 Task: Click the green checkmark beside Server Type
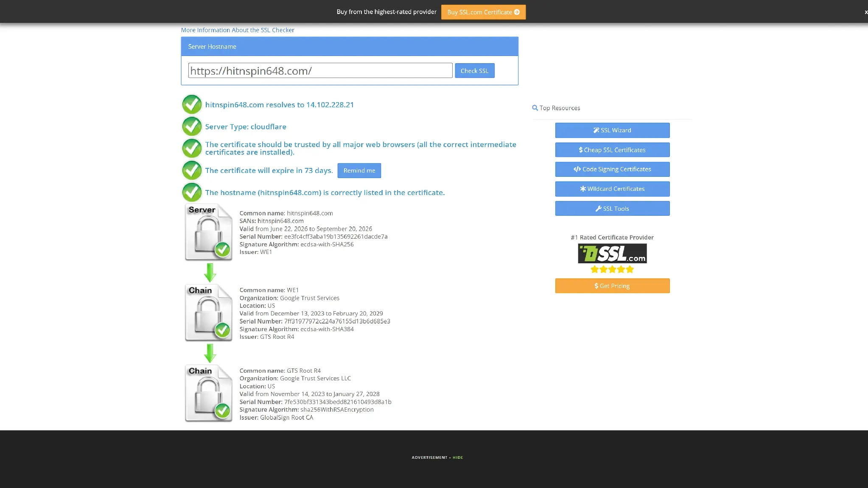point(192,126)
